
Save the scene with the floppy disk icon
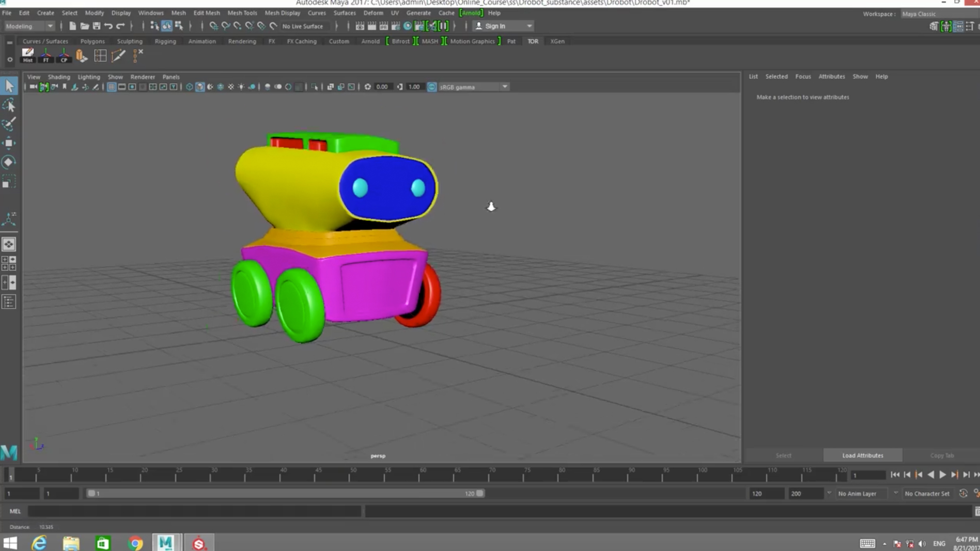96,26
